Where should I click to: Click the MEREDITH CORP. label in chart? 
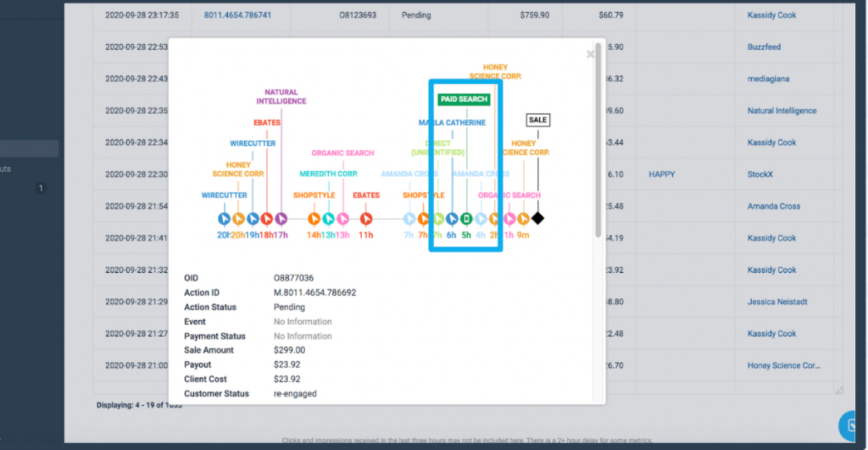329,174
